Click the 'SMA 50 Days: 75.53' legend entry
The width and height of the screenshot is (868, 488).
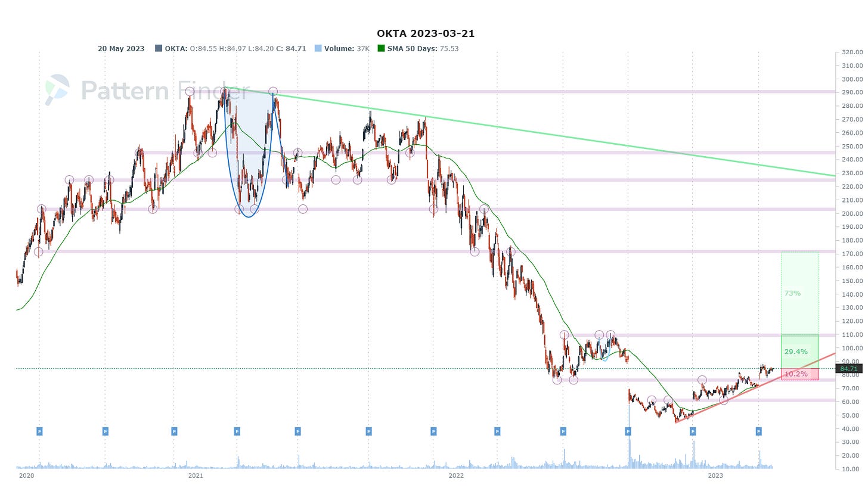pos(423,49)
